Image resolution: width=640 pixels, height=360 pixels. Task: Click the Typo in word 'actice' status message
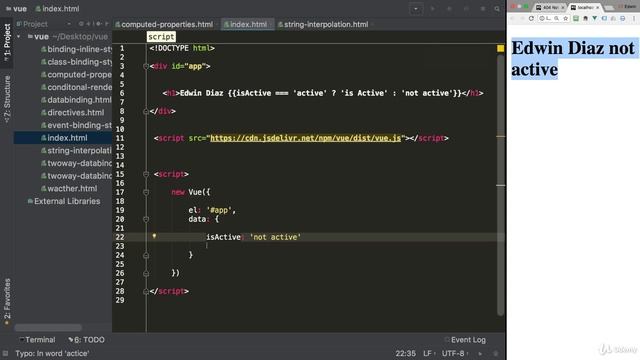coord(52,353)
